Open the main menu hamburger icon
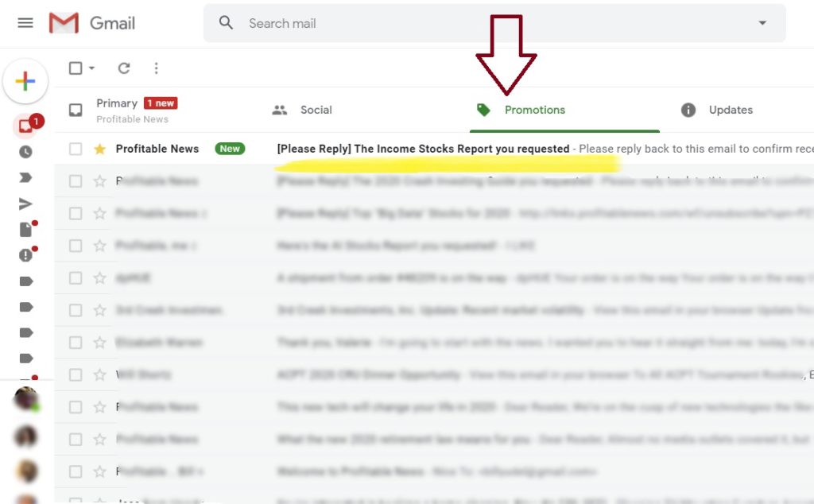Viewport: 814px width, 504px height. click(x=25, y=23)
